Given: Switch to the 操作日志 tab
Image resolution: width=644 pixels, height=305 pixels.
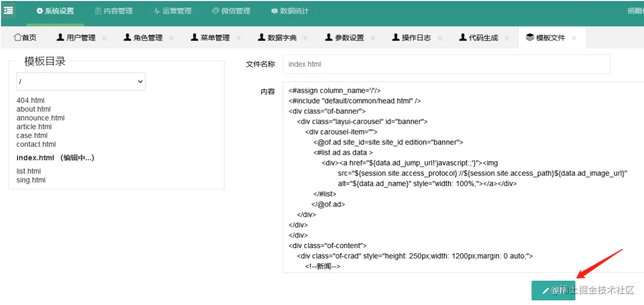Looking at the screenshot, I should 411,38.
